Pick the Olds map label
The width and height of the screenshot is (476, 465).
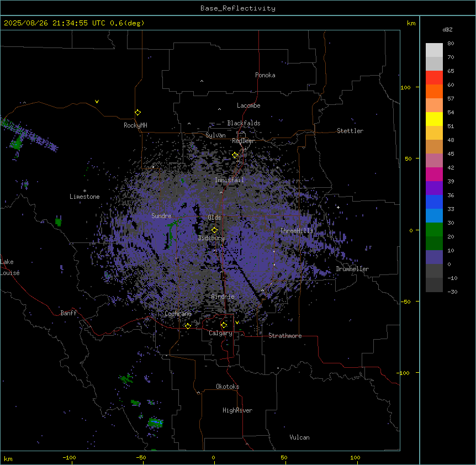[x=214, y=218]
